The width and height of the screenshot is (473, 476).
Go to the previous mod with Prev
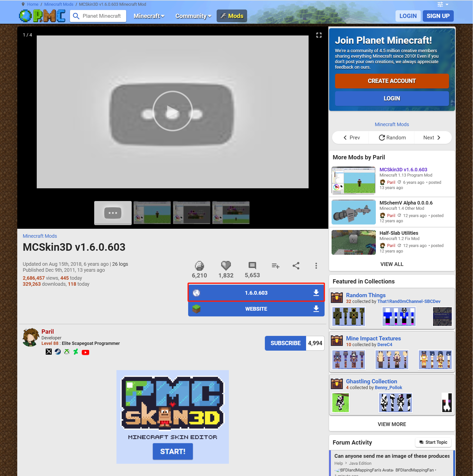pyautogui.click(x=352, y=138)
